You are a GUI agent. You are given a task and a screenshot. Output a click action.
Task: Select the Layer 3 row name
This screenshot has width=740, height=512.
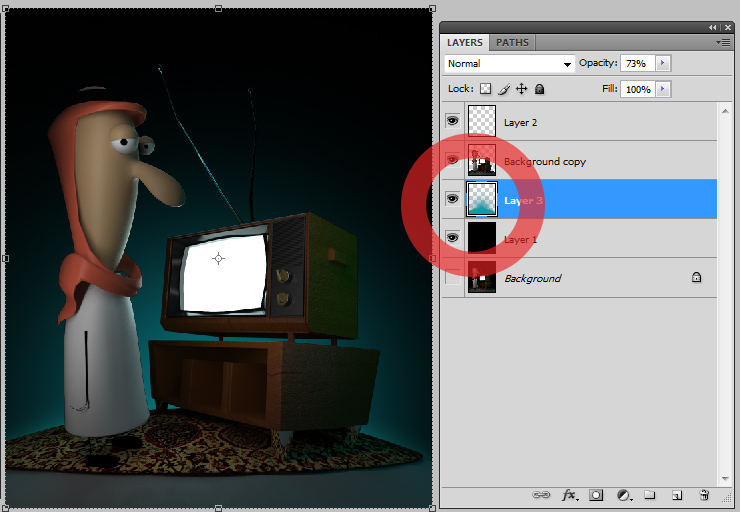tap(523, 201)
